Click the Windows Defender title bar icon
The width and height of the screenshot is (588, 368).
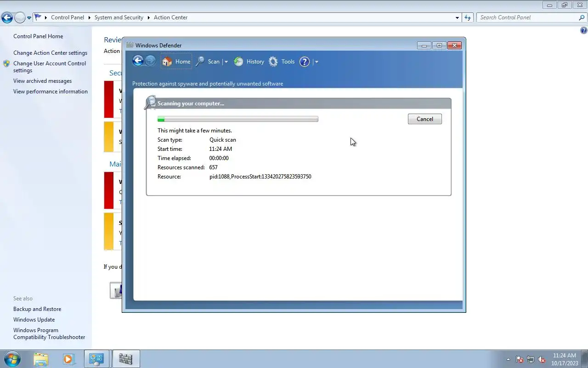pyautogui.click(x=130, y=45)
